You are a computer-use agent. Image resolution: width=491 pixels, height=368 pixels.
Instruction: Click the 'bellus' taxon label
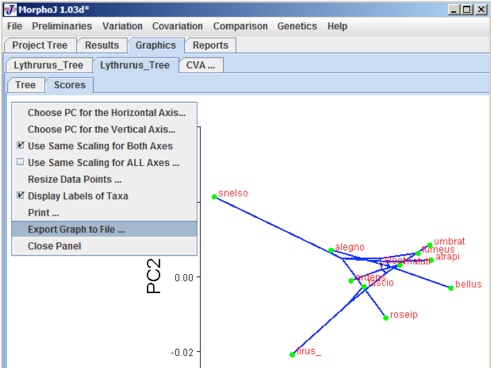coord(468,284)
